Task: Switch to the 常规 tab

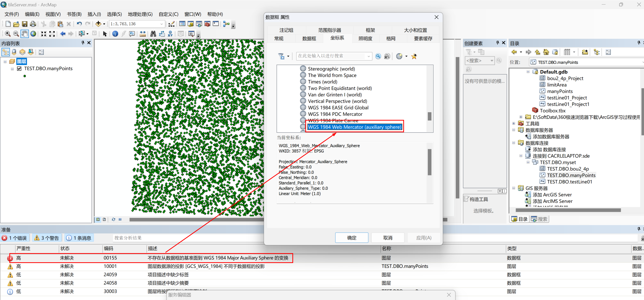Action: 278,38
